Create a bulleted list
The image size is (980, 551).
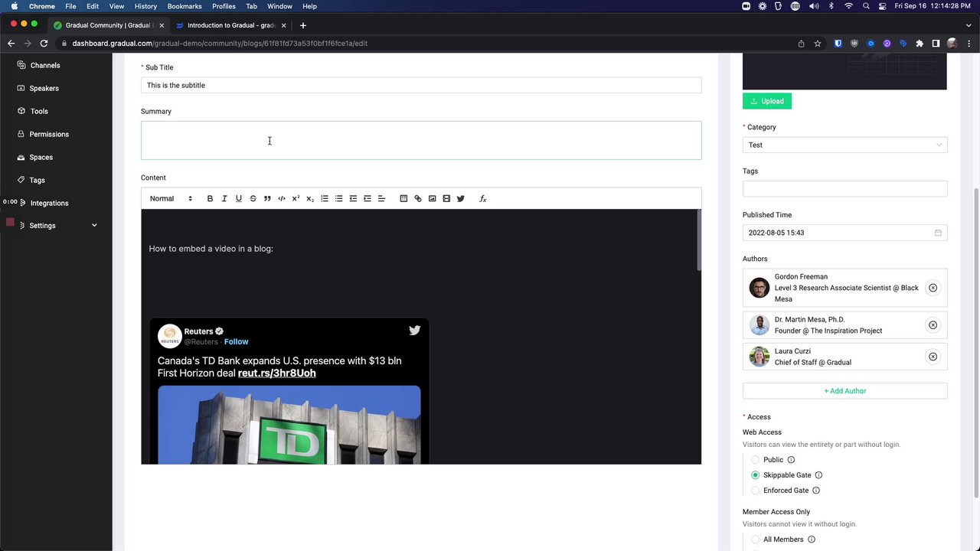tap(338, 199)
